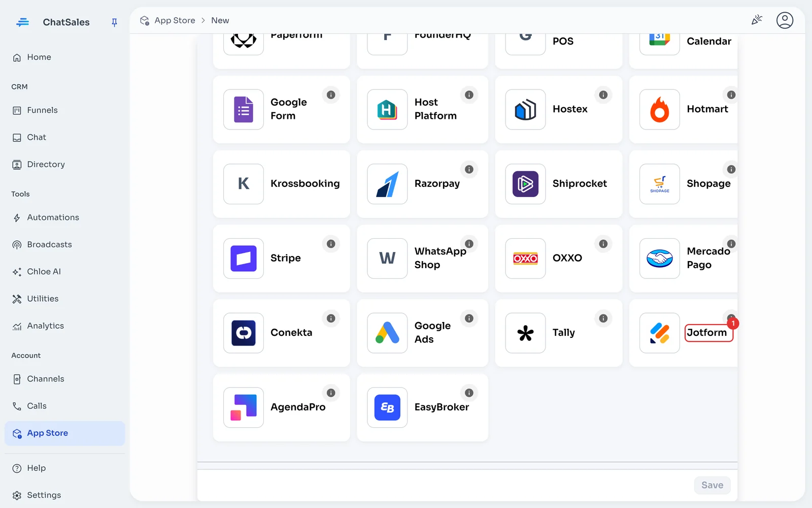Select the Hotmart flame logo
Image resolution: width=812 pixels, height=508 pixels.
tap(660, 109)
